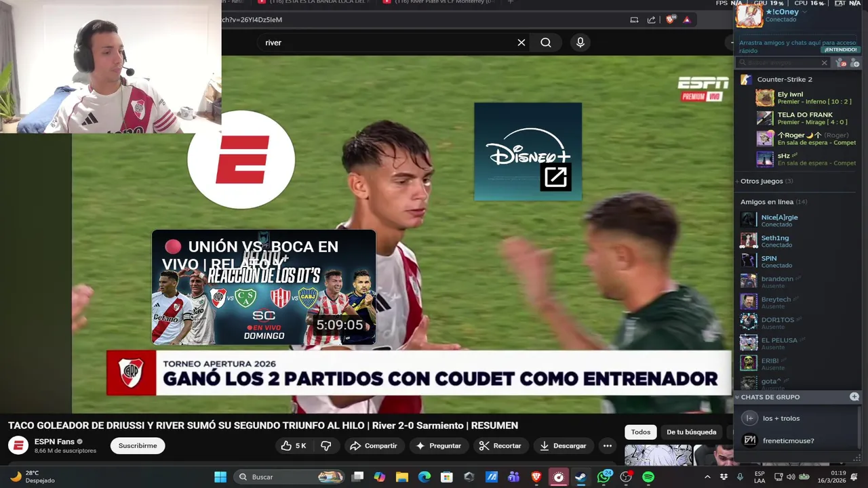Click the browser address bar URL
This screenshot has height=488, width=868.
[x=251, y=20]
